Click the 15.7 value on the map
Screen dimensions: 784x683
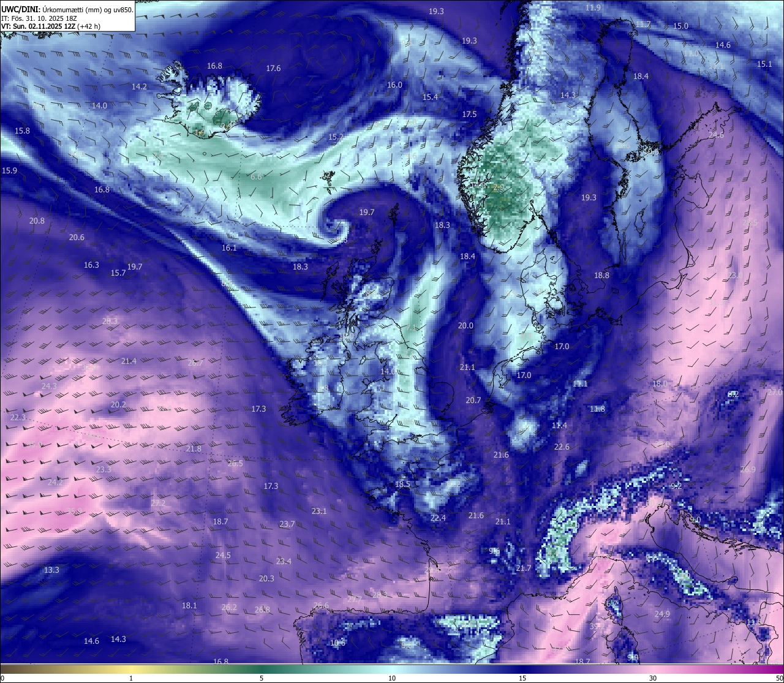click(118, 273)
